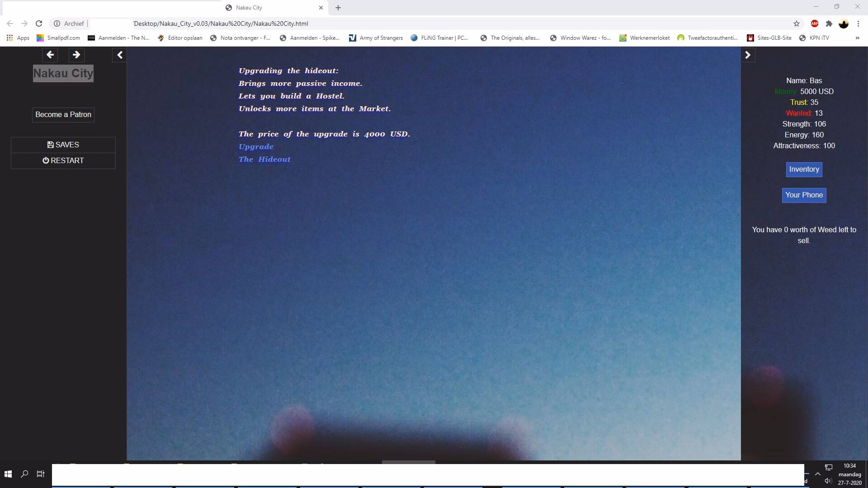Screen dimensions: 868x488
Task: Open the Window Warez bookmark
Action: point(580,38)
